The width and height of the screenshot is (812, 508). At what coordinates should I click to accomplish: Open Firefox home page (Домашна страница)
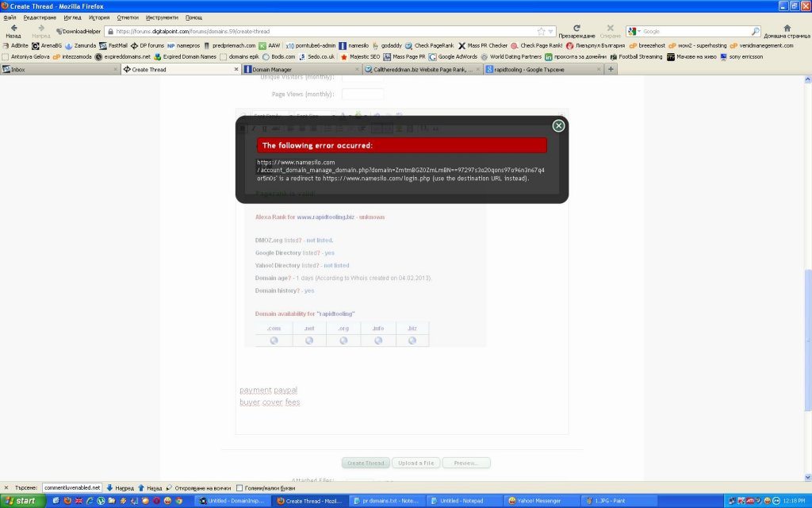[787, 31]
